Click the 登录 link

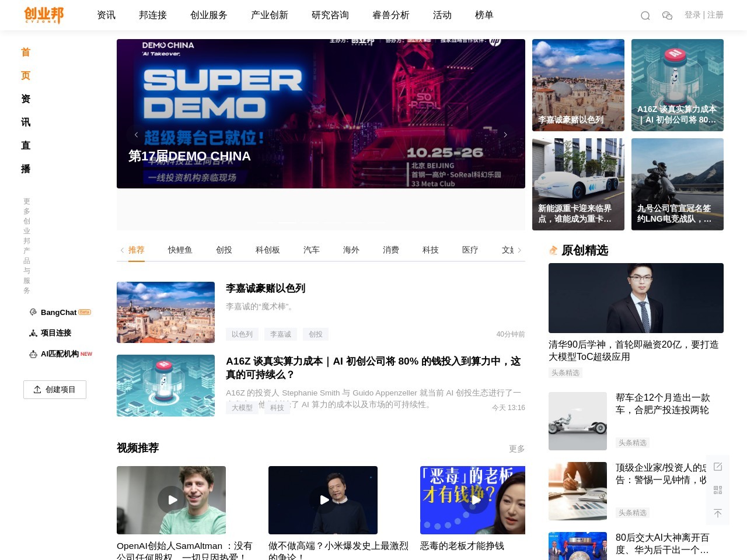pos(692,15)
